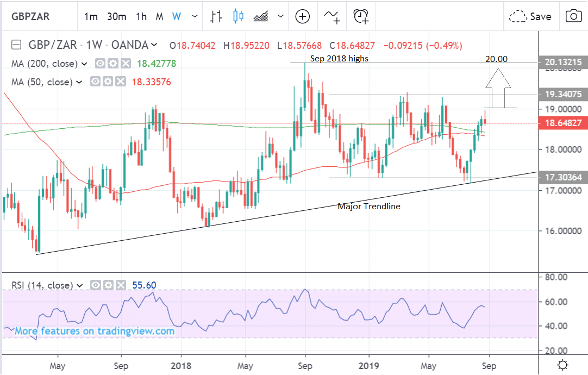Viewport: 588px width, 375px height.
Task: Create an alert with the alarm clock icon
Action: point(361,16)
